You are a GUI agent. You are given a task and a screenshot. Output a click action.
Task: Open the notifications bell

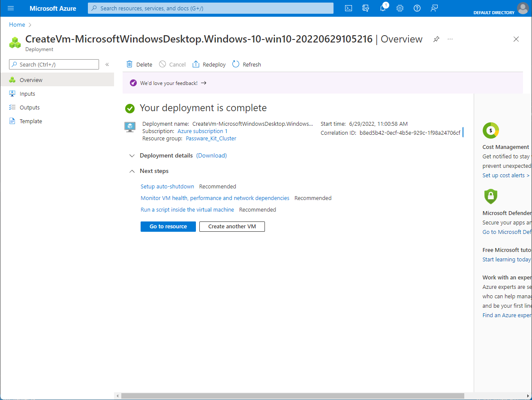tap(383, 8)
